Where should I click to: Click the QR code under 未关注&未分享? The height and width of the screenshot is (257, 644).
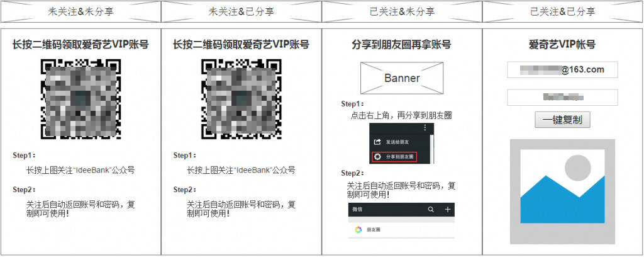point(81,99)
